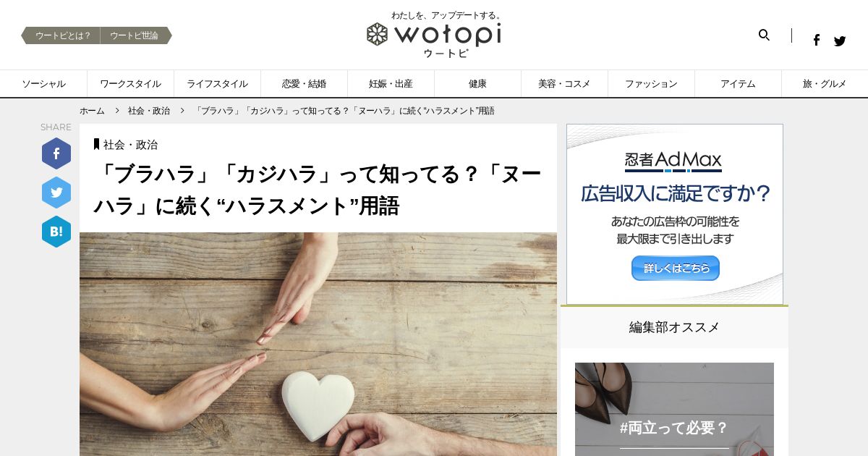Click the article's hands and heart image
The height and width of the screenshot is (456, 868).
[x=318, y=344]
